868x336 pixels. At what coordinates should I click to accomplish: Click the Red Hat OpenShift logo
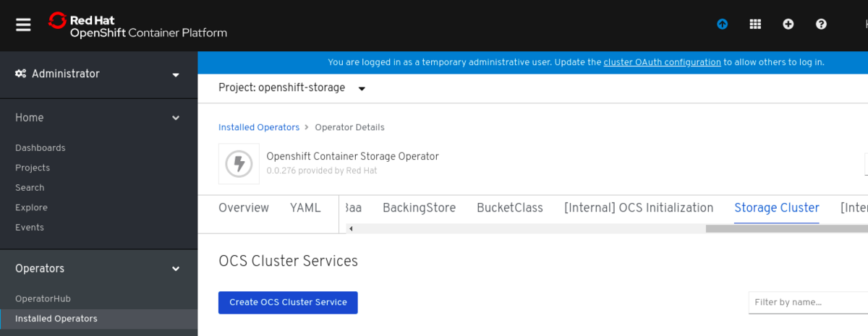pyautogui.click(x=137, y=25)
